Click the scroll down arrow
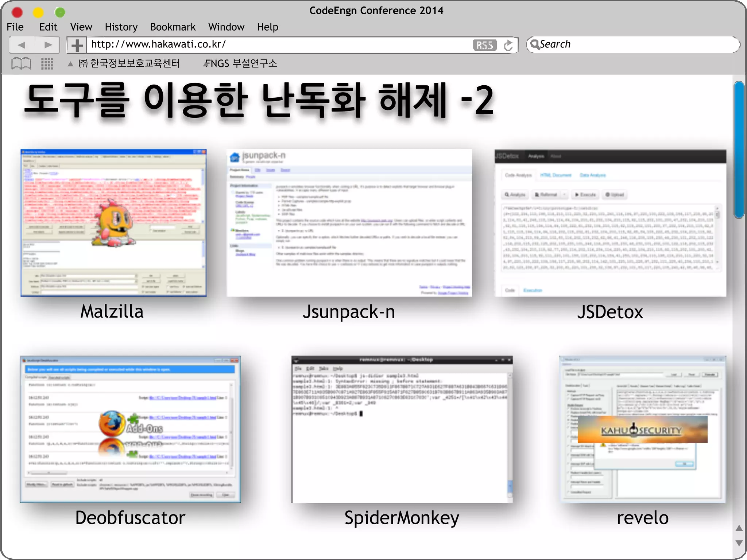Image resolution: width=747 pixels, height=560 pixels. pos(739,543)
